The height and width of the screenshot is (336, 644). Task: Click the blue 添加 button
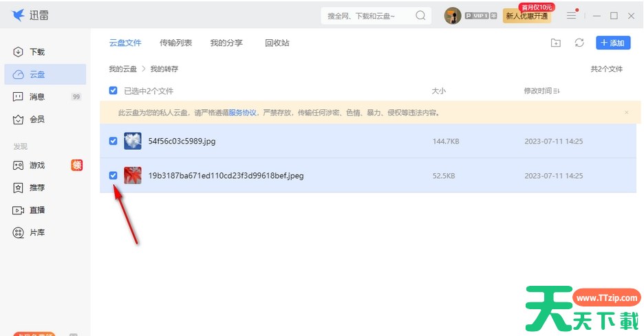(x=612, y=43)
